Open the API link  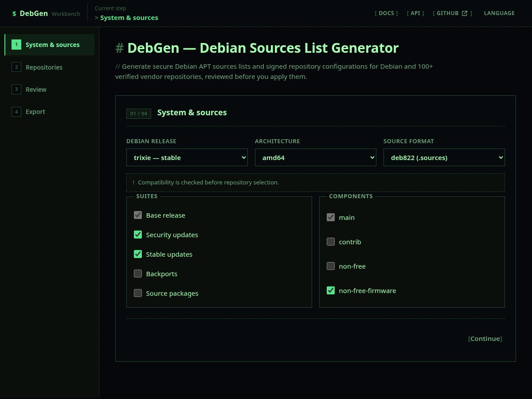415,13
